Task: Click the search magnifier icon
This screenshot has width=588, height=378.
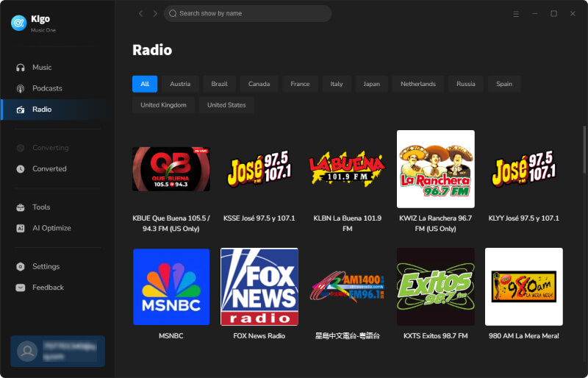Action: (173, 13)
